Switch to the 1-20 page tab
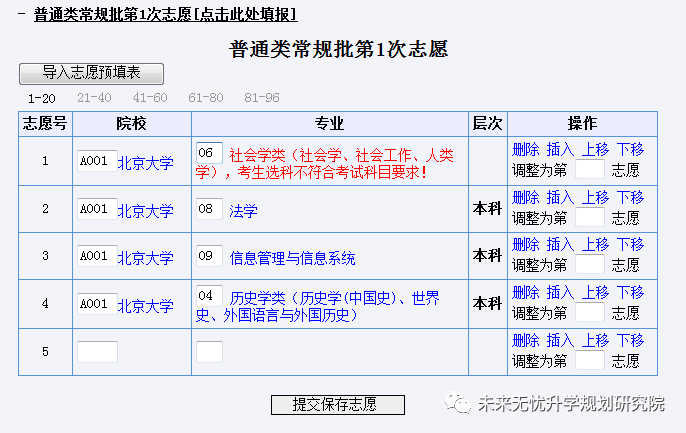686x433 pixels. [42, 98]
